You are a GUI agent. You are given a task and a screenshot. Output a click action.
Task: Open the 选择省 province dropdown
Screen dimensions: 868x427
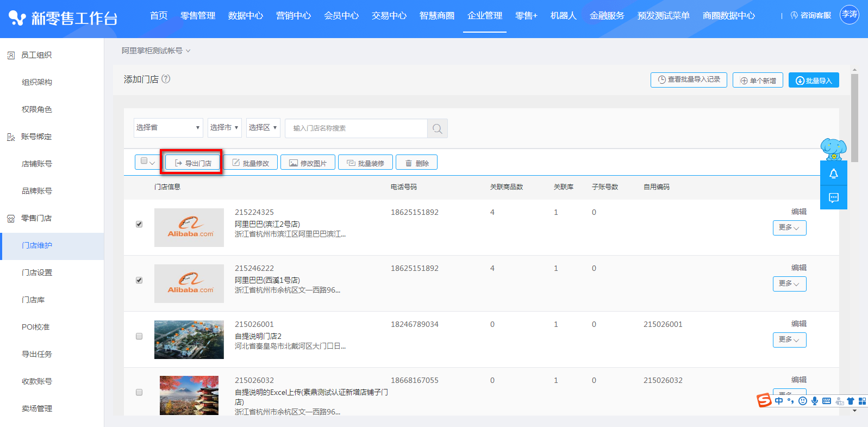click(x=168, y=128)
